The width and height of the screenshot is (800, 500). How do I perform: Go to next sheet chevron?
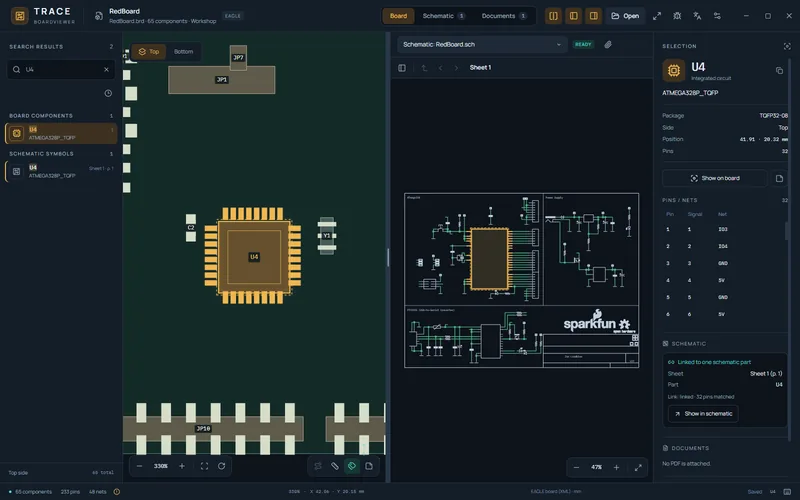pos(456,67)
